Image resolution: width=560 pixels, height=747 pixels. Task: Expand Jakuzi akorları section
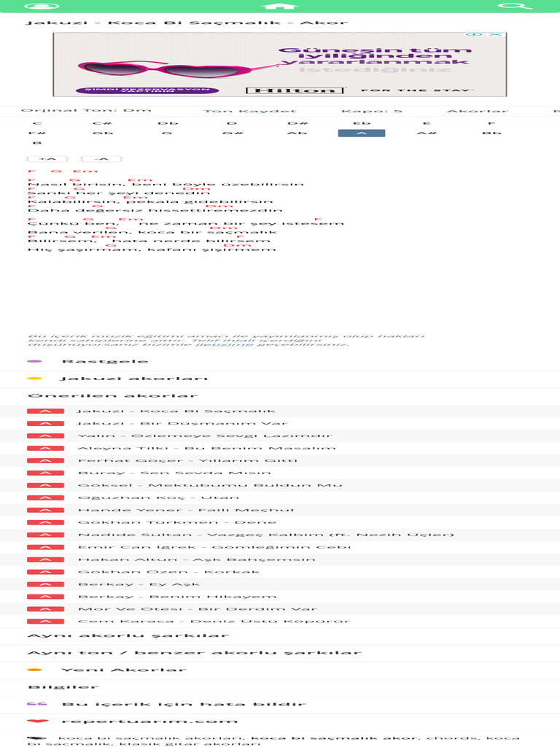(280, 379)
